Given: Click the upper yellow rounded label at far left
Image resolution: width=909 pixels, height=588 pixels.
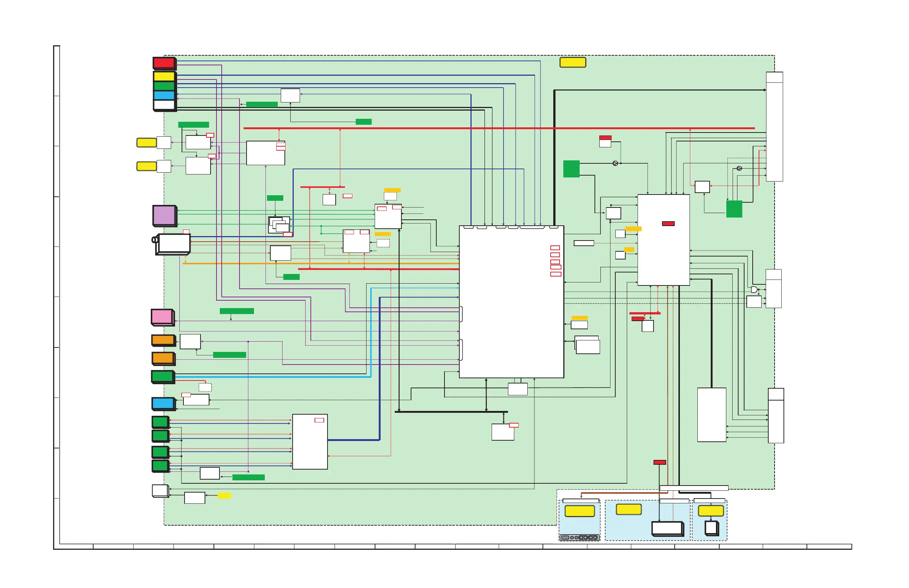Looking at the screenshot, I should (x=147, y=143).
